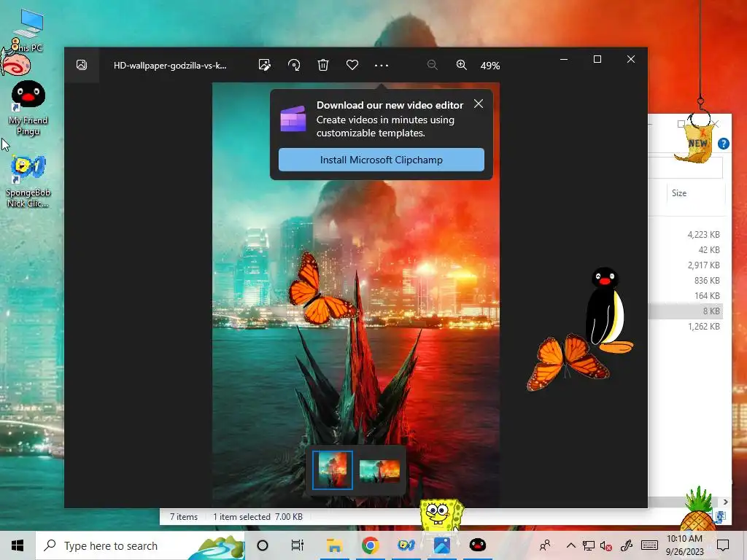Click the pen workspace tray icon
The height and width of the screenshot is (560, 747).
pyautogui.click(x=627, y=545)
